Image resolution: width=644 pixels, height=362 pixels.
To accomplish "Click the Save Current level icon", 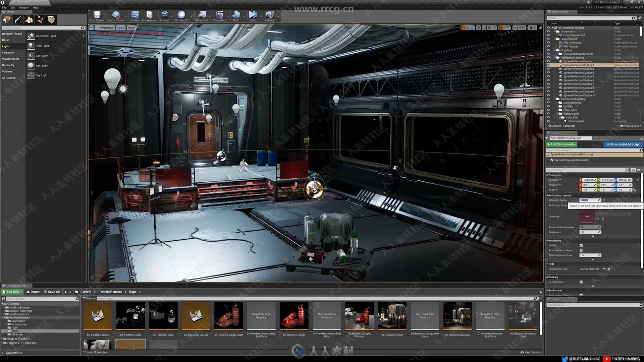I will coord(96,16).
